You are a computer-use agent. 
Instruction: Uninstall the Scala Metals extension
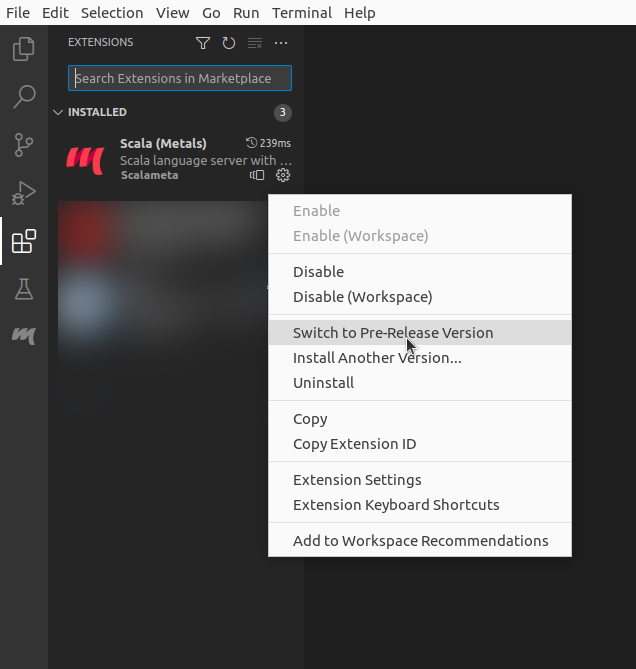323,383
